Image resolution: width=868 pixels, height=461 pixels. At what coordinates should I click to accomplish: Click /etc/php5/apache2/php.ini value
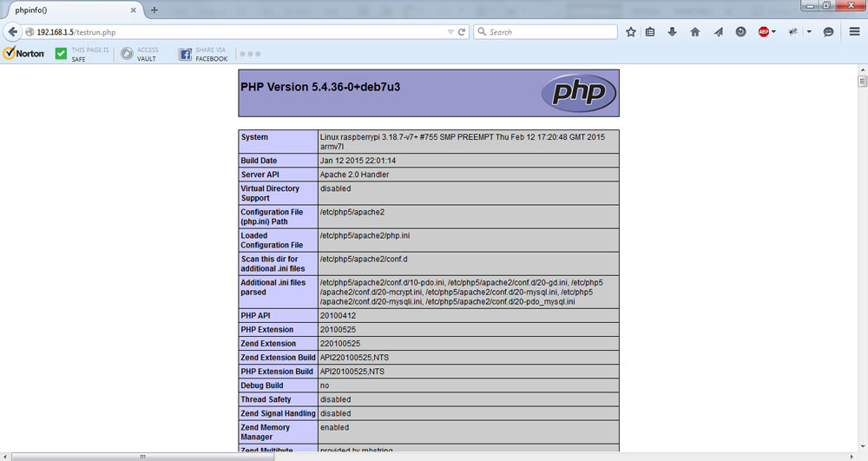365,235
